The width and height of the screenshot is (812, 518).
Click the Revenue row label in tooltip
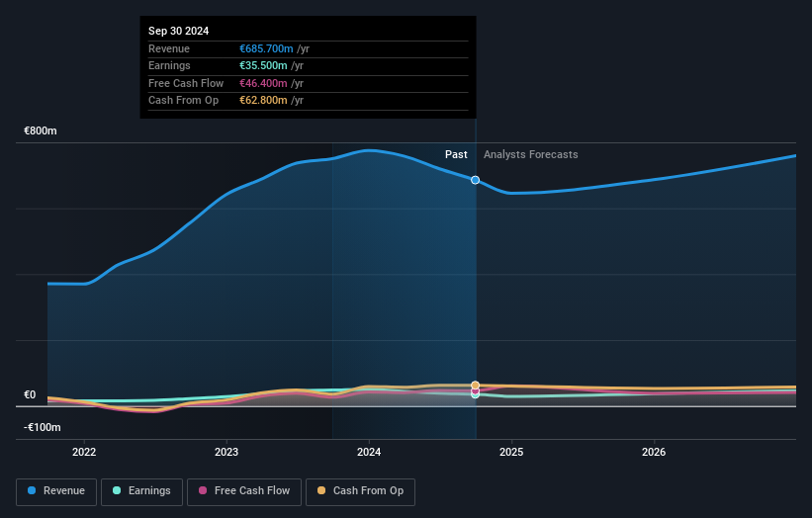(169, 48)
